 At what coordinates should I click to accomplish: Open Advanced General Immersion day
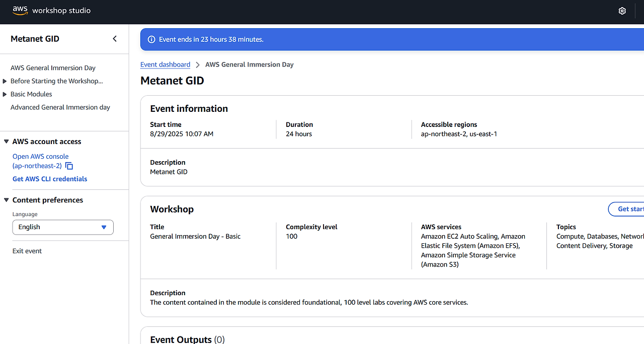[60, 107]
